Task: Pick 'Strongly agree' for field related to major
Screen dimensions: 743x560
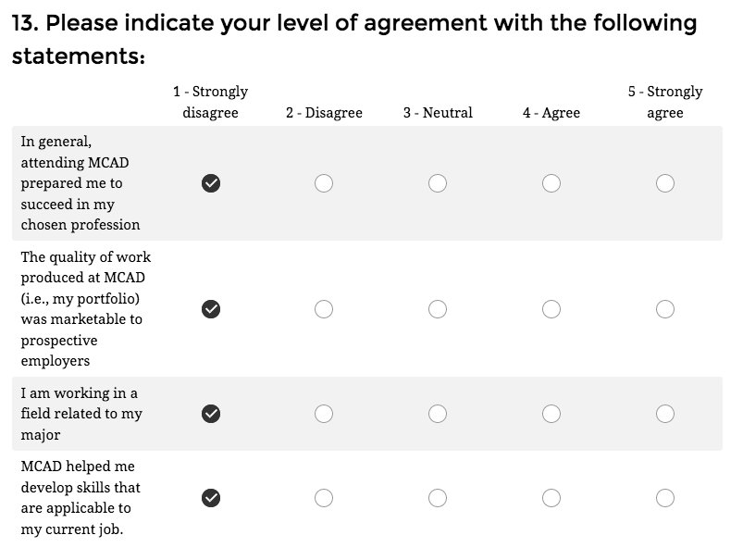Action: (x=665, y=414)
